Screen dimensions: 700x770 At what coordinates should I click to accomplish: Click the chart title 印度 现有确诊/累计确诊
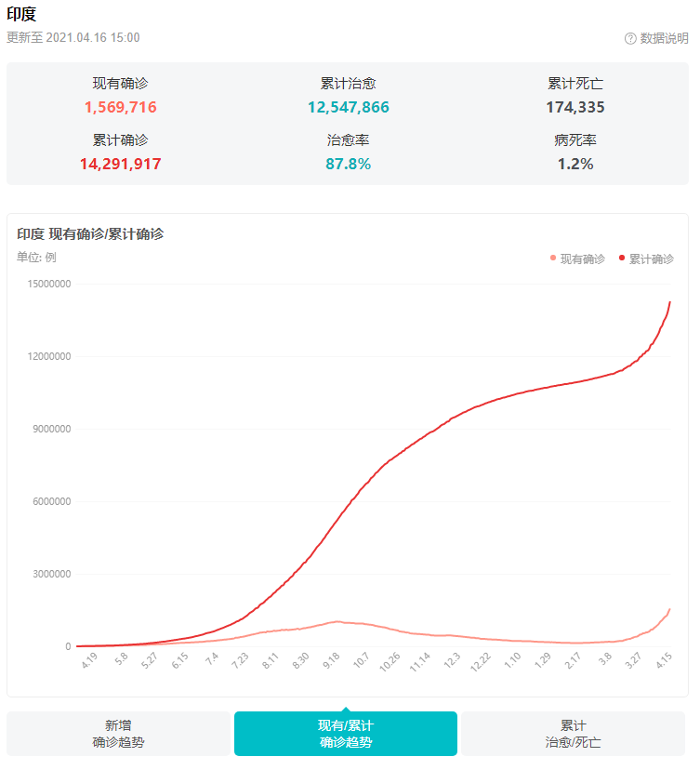92,236
